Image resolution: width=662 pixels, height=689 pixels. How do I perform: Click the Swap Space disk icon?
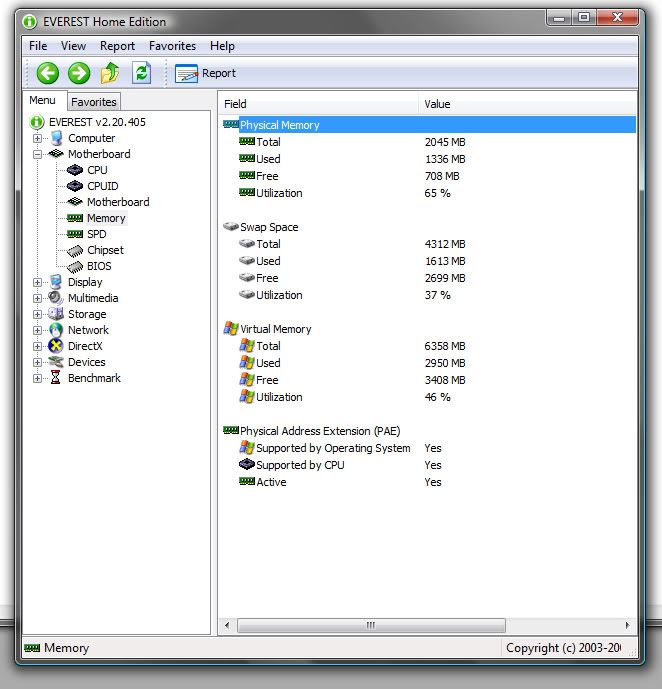point(231,227)
